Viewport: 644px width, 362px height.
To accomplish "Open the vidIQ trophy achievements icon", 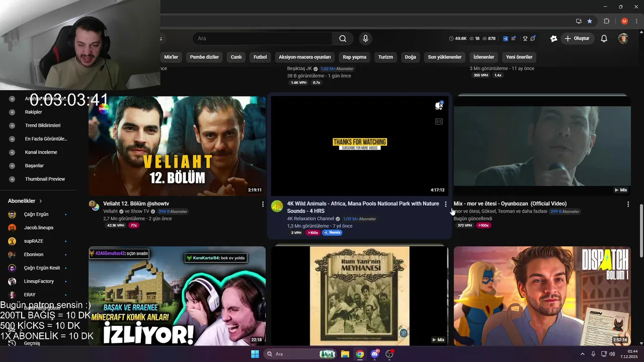I will click(525, 39).
